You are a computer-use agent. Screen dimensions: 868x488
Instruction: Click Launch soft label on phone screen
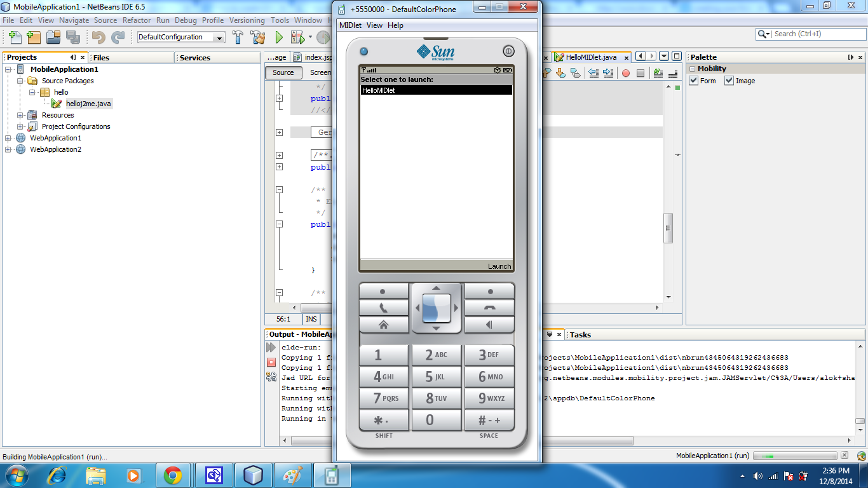tap(499, 266)
